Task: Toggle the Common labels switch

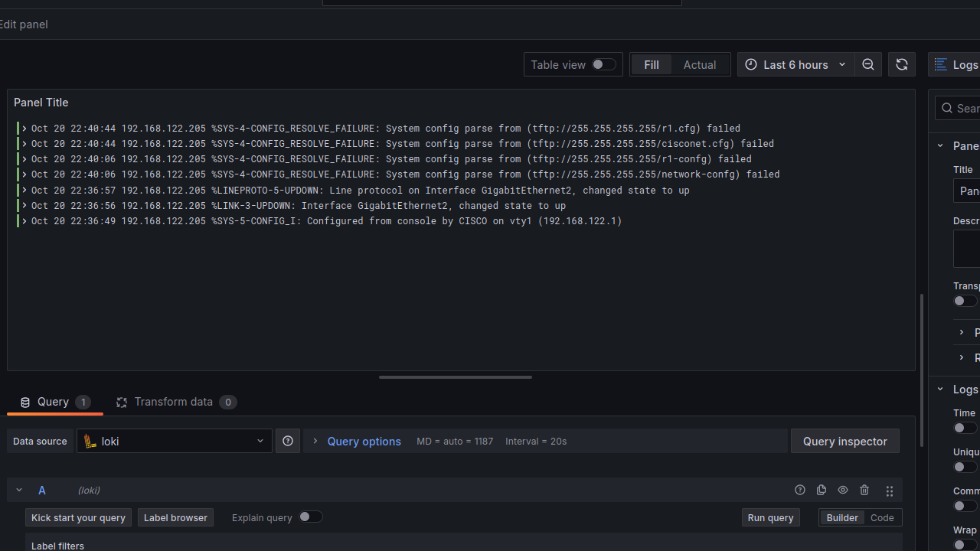Action: pyautogui.click(x=965, y=506)
